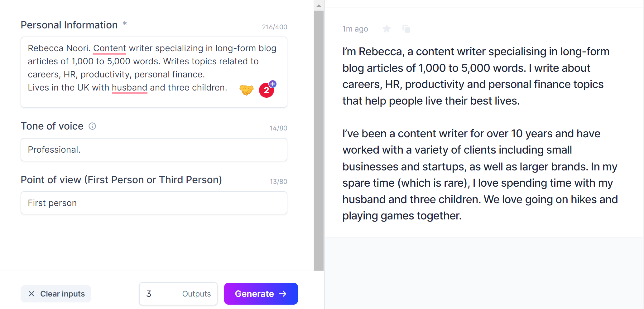Click the arrow icon inside Generate button
This screenshot has height=309, width=644.
[x=282, y=293]
